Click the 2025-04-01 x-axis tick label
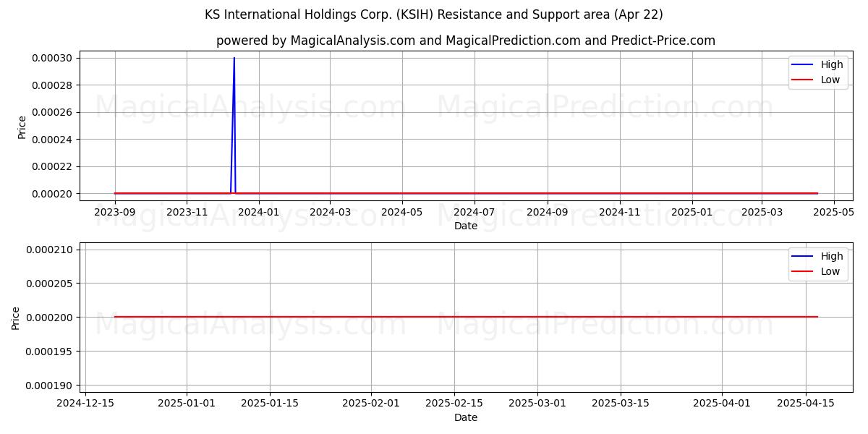The width and height of the screenshot is (868, 434). [x=722, y=404]
